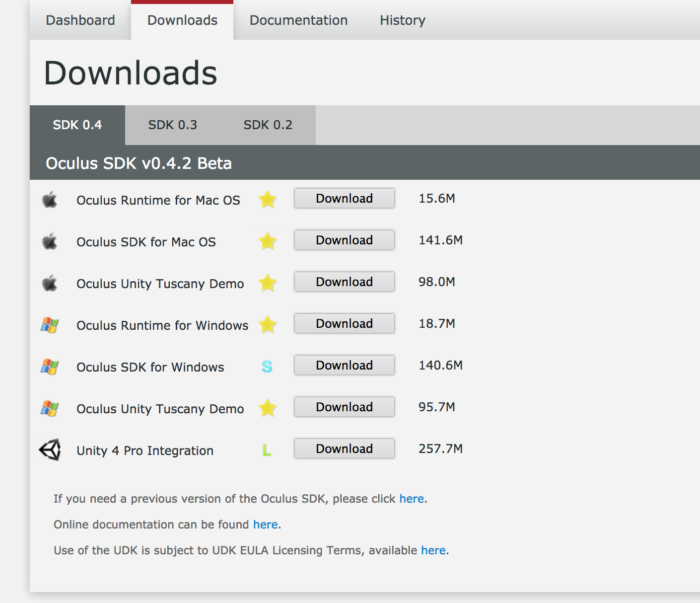The width and height of the screenshot is (700, 603).
Task: Select the Downloads tab
Action: coord(182,20)
